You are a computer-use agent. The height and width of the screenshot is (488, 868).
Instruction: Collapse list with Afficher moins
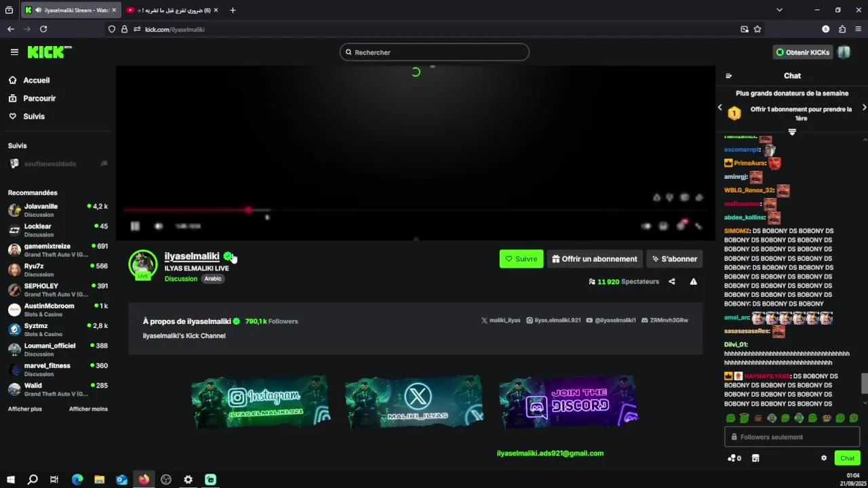(x=88, y=409)
